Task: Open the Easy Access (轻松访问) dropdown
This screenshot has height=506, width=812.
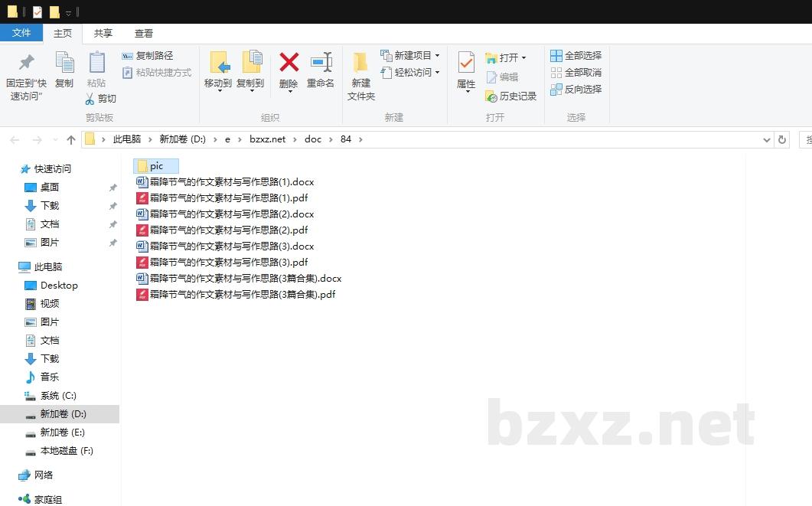Action: pyautogui.click(x=437, y=73)
